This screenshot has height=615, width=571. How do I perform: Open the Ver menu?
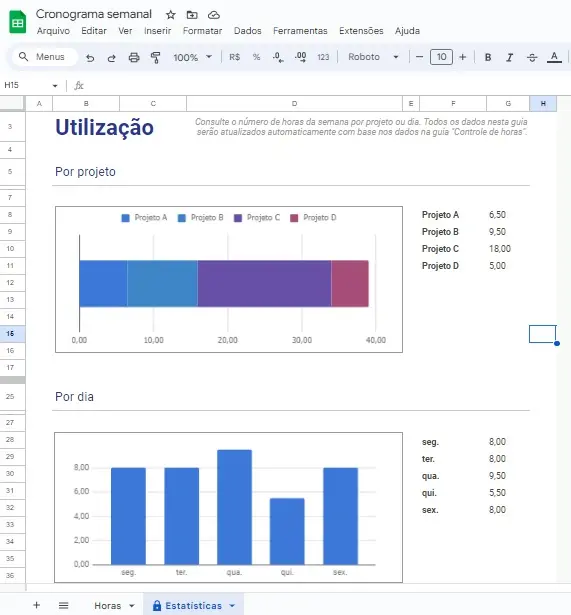click(x=125, y=31)
